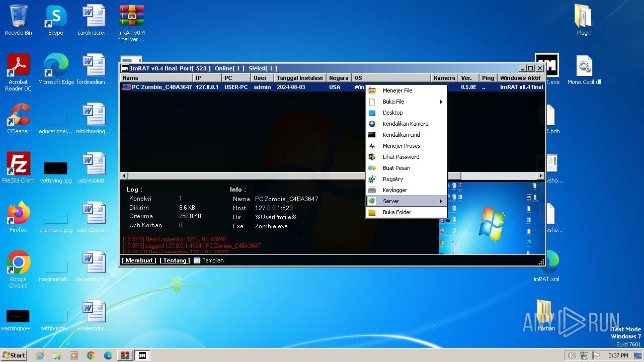Click the Registry icon in menu
This screenshot has width=644, height=362.
[372, 179]
